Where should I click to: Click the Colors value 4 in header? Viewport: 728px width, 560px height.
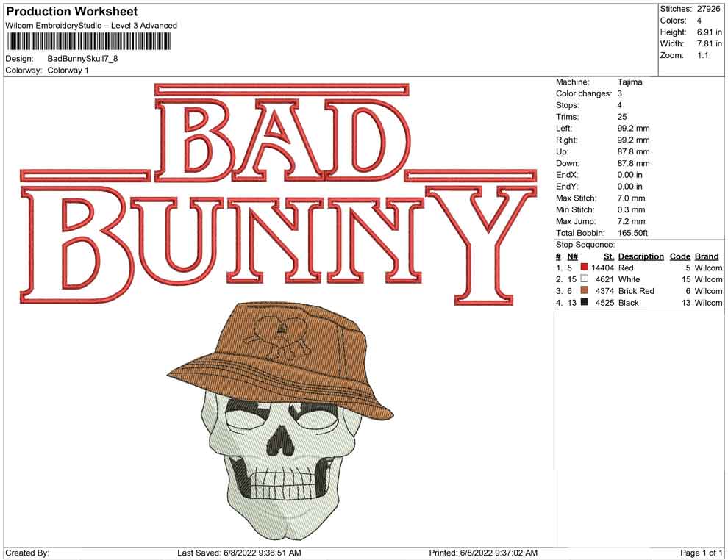pos(699,21)
